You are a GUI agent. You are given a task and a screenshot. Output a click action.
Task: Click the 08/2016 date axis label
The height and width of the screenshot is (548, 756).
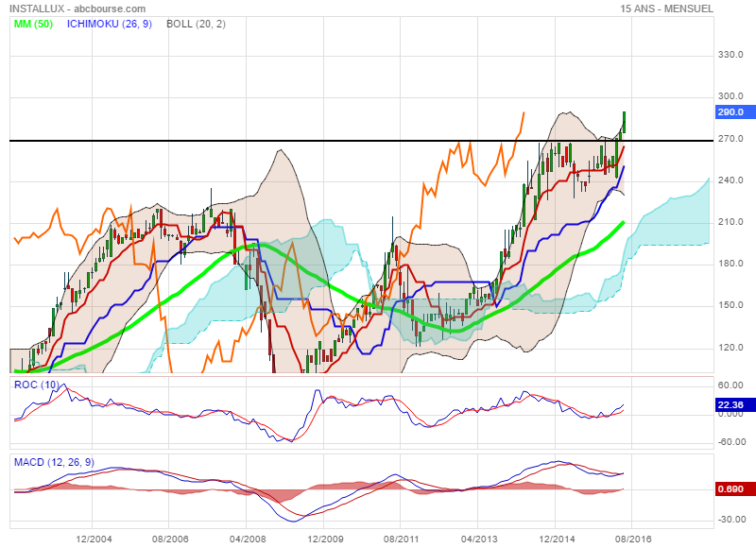click(x=633, y=539)
